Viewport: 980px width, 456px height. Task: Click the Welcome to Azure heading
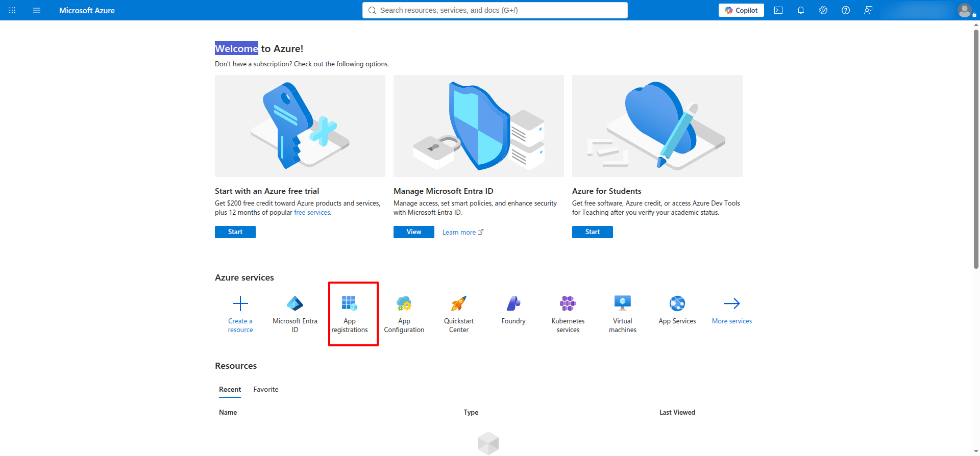(259, 48)
